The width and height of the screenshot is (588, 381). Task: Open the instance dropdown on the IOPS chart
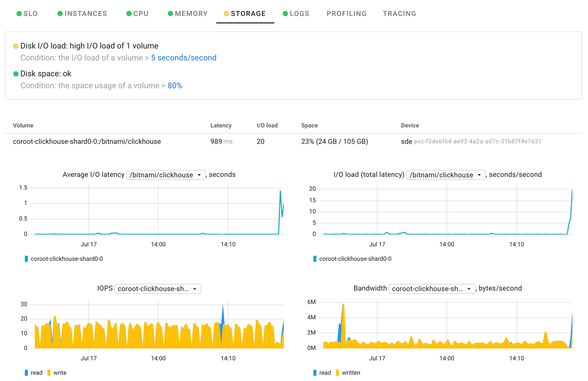pyautogui.click(x=158, y=289)
